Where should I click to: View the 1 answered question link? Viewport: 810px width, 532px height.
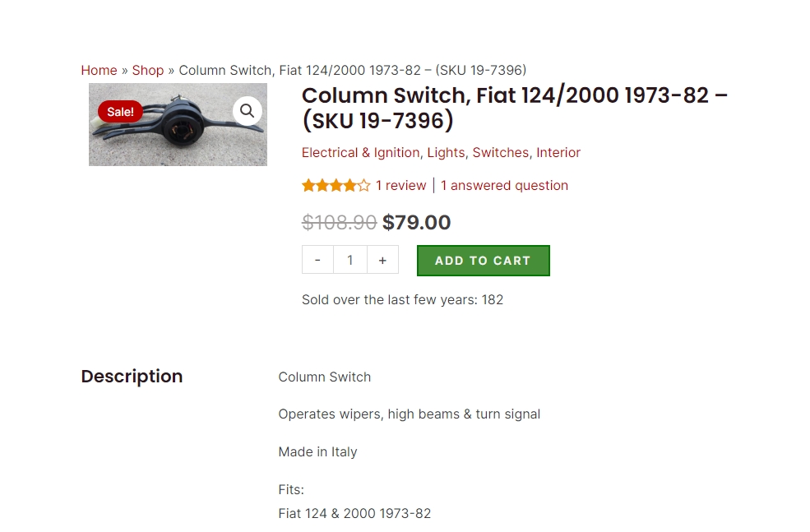(x=504, y=185)
